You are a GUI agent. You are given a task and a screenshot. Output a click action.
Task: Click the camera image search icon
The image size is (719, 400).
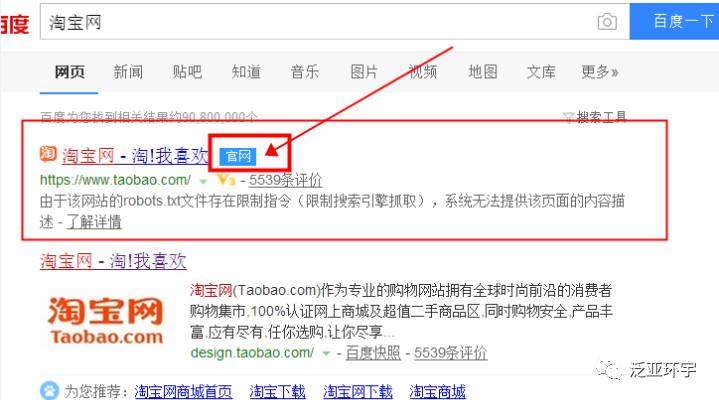point(607,22)
